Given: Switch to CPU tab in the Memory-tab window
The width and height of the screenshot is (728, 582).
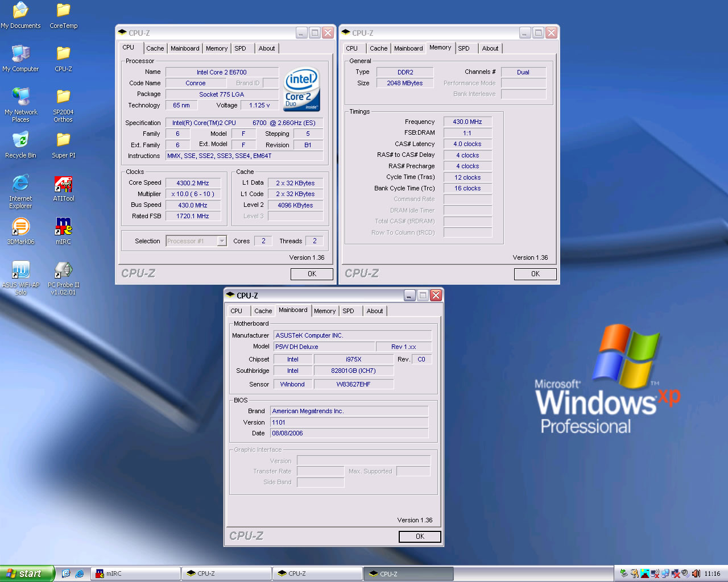Looking at the screenshot, I should (352, 48).
